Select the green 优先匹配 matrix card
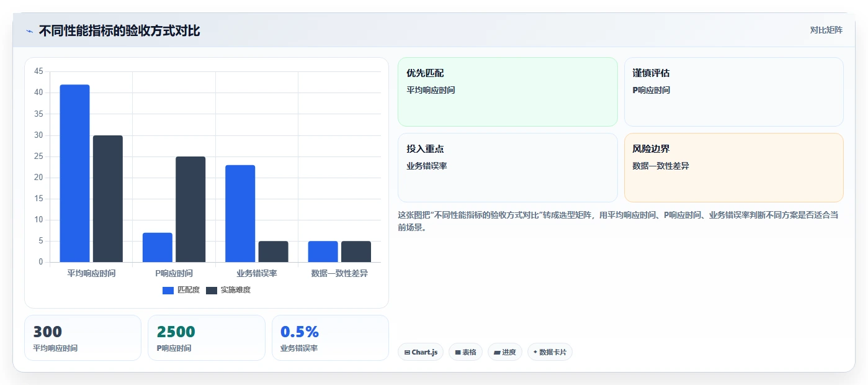Image resolution: width=868 pixels, height=385 pixels. tap(508, 92)
